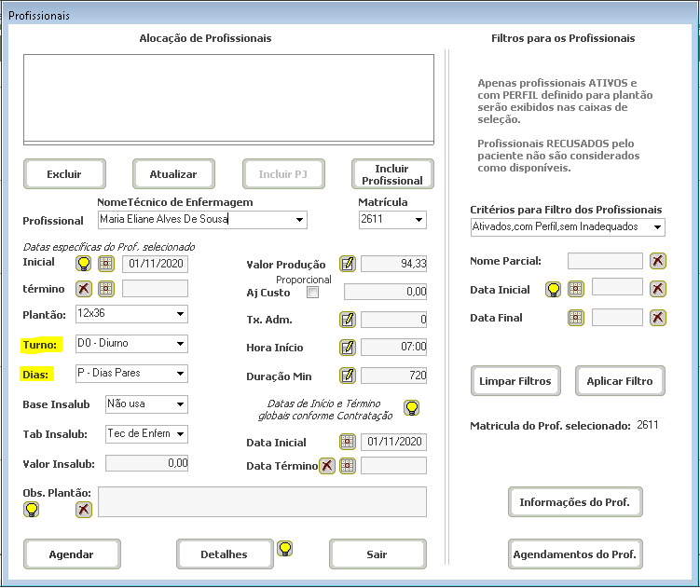The width and height of the screenshot is (700, 588).
Task: Toggle the Proporcional Aj Custo checkbox
Action: click(x=313, y=293)
